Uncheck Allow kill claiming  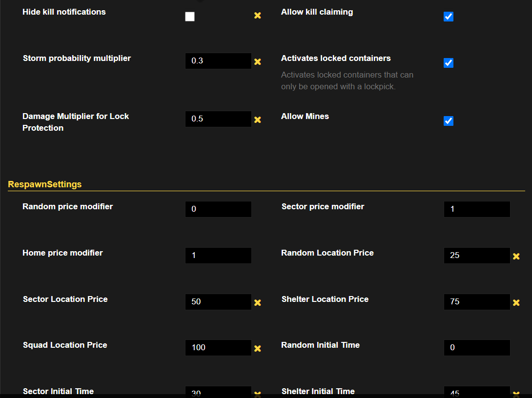(x=448, y=17)
